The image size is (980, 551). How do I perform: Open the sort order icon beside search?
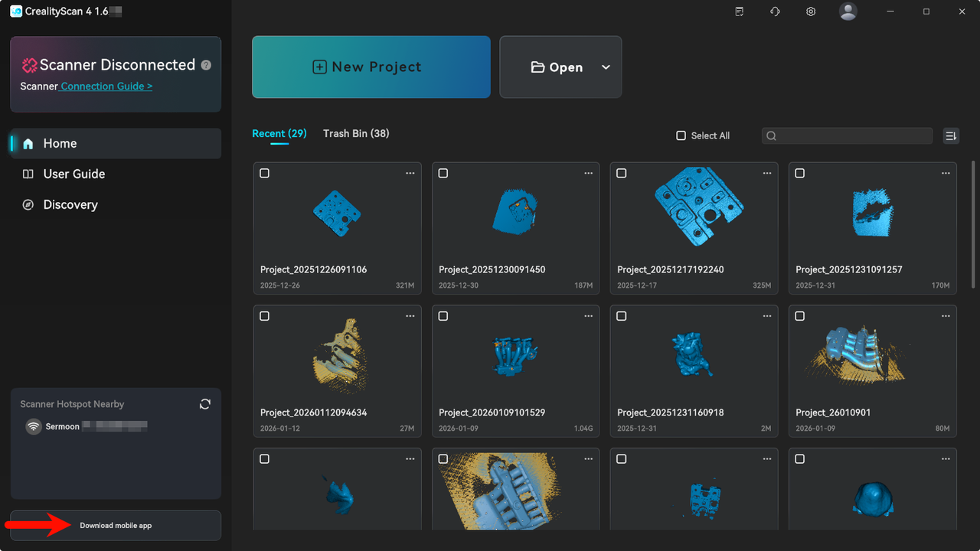951,135
